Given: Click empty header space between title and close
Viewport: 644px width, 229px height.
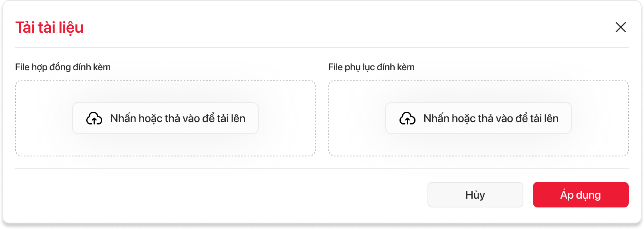Looking at the screenshot, I should 340,27.
